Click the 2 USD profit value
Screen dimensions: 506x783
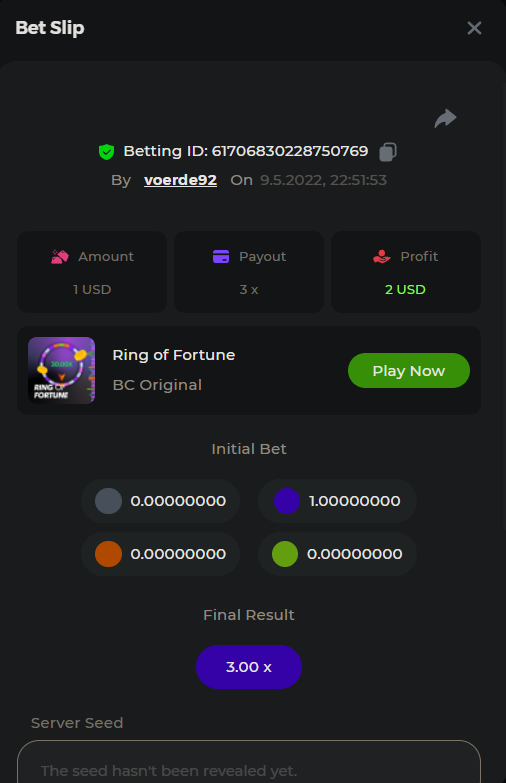click(x=405, y=290)
